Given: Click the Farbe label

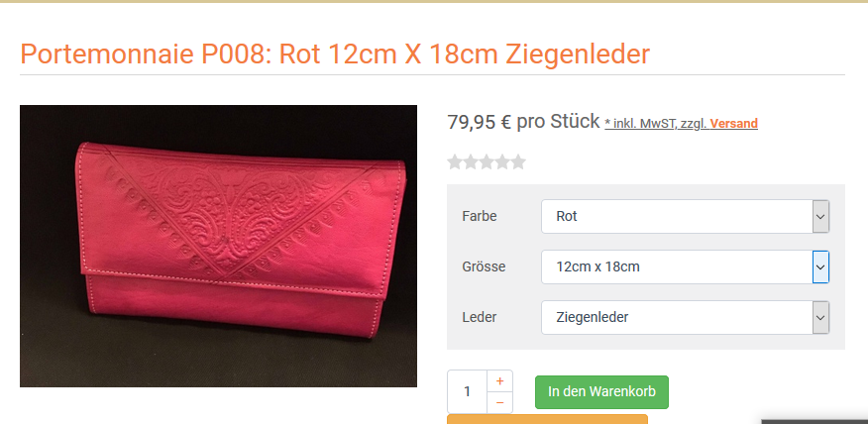Looking at the screenshot, I should (480, 216).
